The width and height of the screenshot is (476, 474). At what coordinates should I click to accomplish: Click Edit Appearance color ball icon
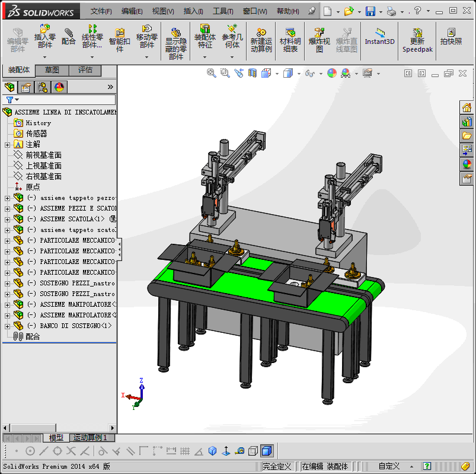click(332, 73)
